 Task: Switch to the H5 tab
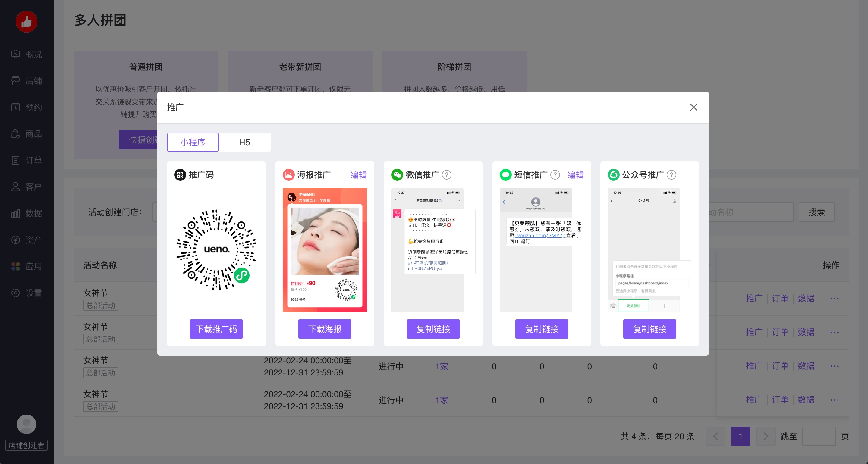point(245,142)
